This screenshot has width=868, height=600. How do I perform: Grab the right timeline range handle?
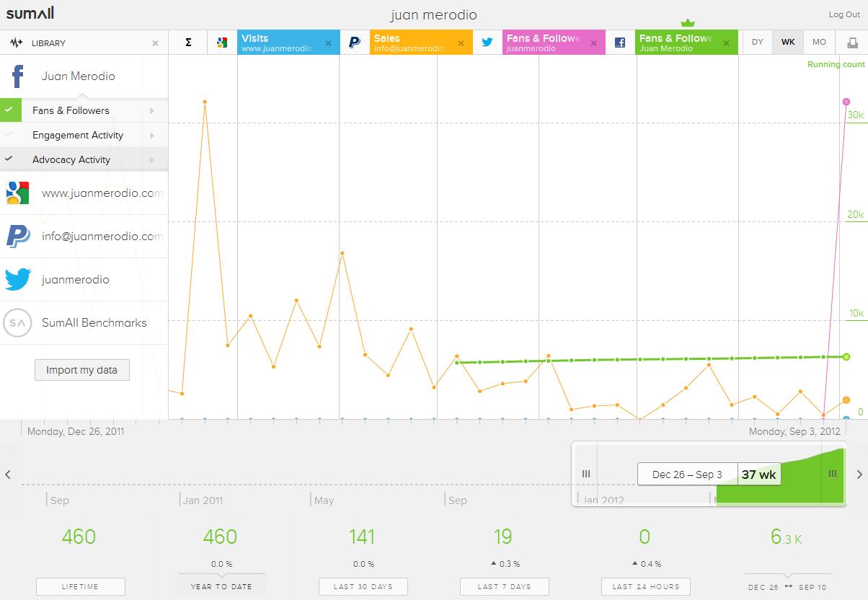[x=833, y=474]
